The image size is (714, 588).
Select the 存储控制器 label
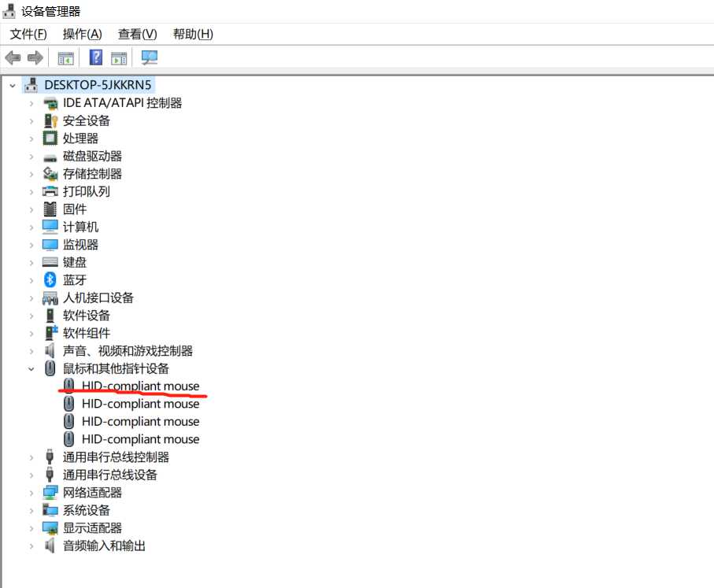[x=92, y=173]
